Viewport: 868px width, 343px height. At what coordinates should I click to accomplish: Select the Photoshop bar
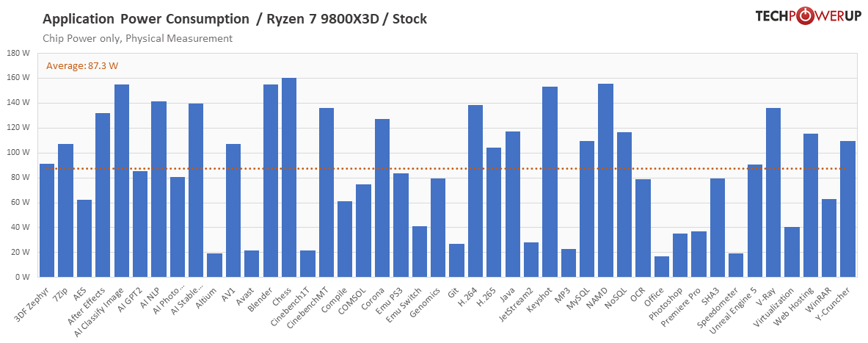click(681, 256)
